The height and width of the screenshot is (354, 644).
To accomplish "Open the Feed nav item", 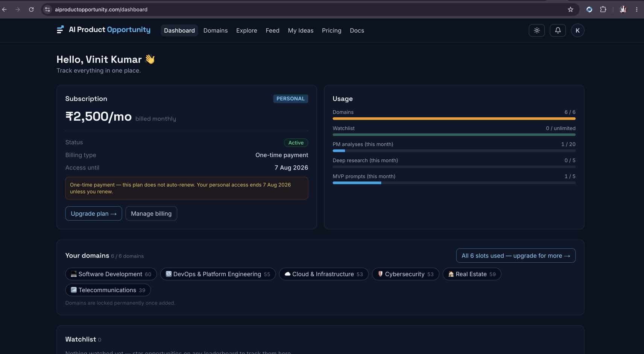I will [272, 30].
